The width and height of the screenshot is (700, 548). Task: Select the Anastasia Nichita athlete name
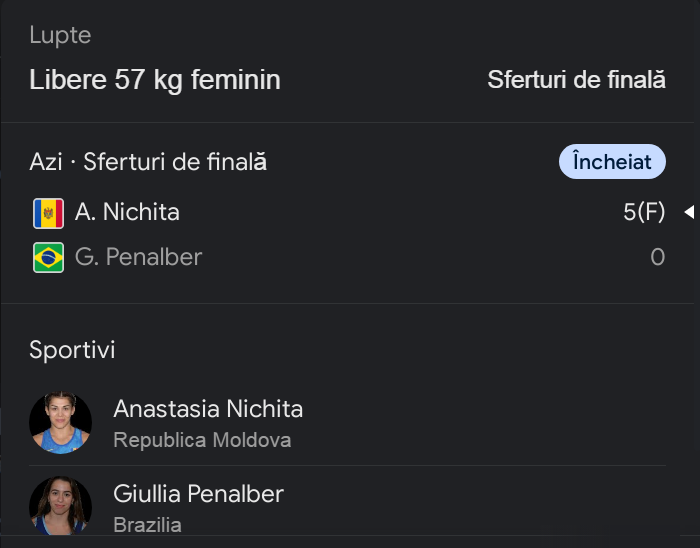click(x=208, y=409)
